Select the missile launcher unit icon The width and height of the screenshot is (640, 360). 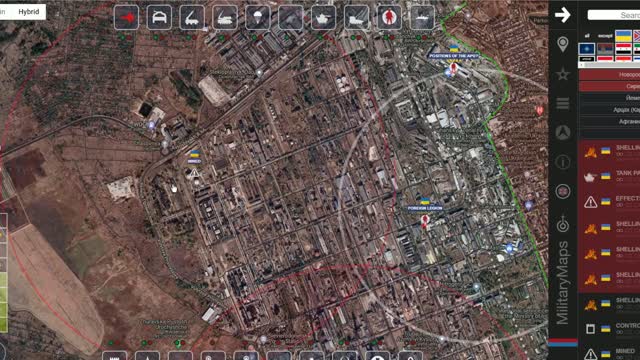192,18
